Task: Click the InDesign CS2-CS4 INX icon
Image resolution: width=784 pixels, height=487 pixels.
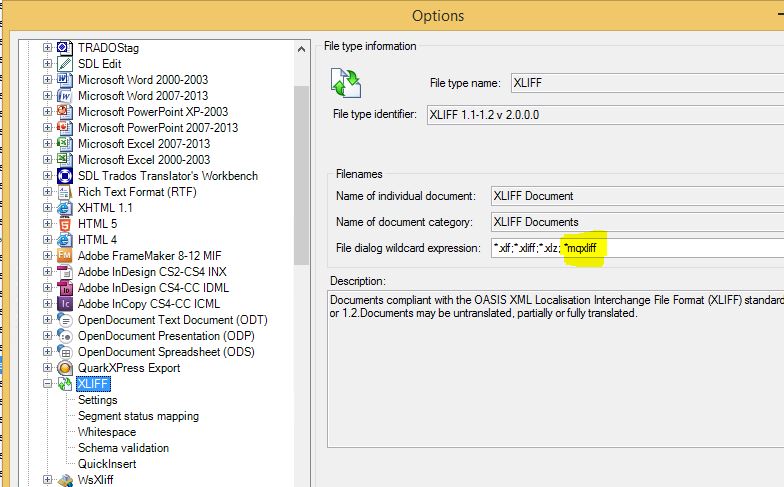Action: coord(64,272)
